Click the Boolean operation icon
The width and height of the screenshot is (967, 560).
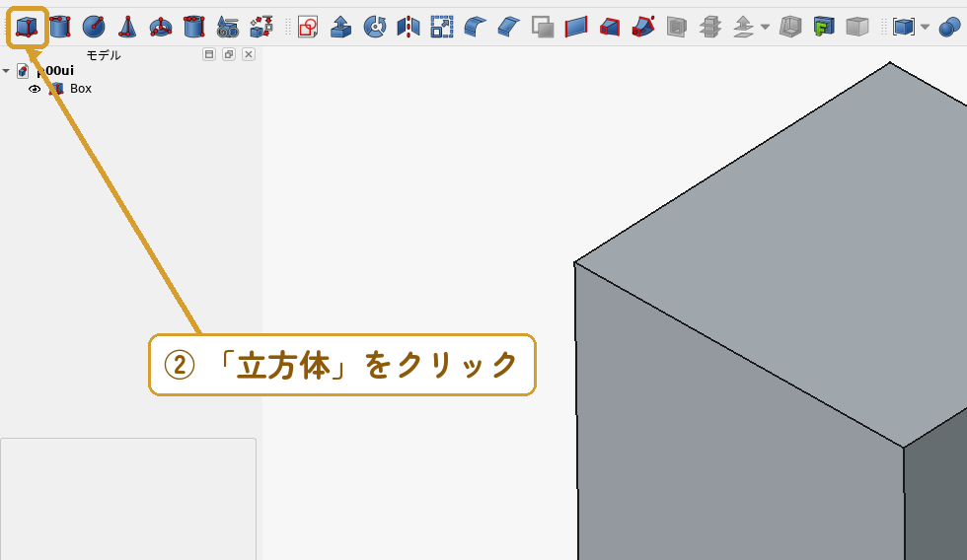tap(949, 27)
